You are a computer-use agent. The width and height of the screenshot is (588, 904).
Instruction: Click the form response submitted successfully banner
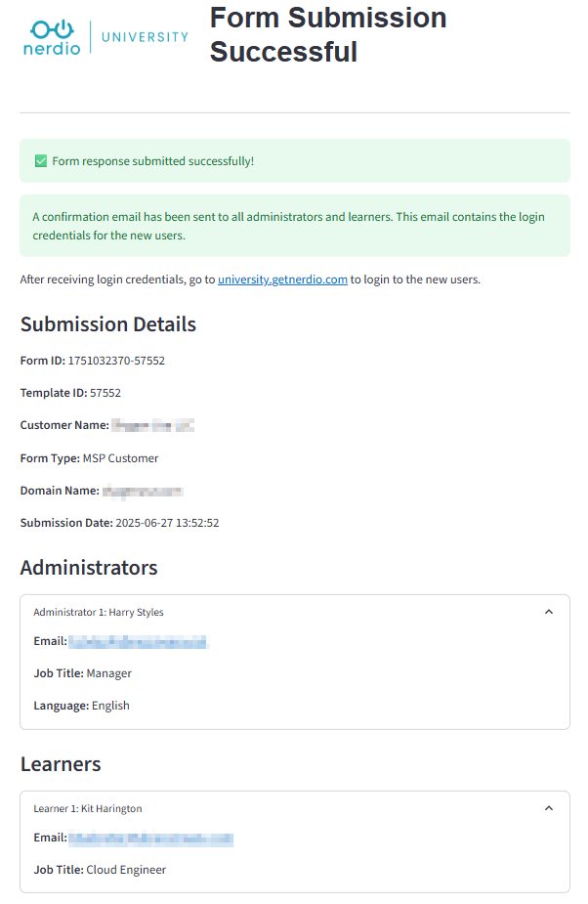click(x=295, y=161)
